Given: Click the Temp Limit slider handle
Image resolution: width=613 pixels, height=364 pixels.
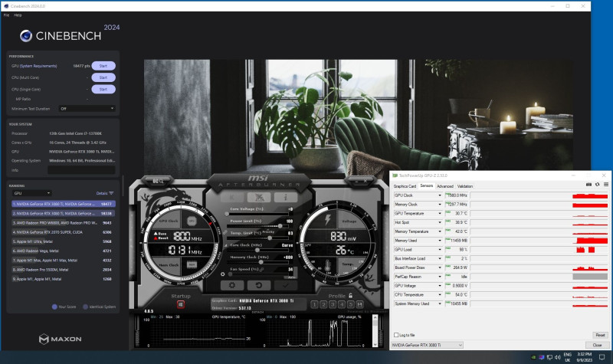Looking at the screenshot, I should click(270, 238).
